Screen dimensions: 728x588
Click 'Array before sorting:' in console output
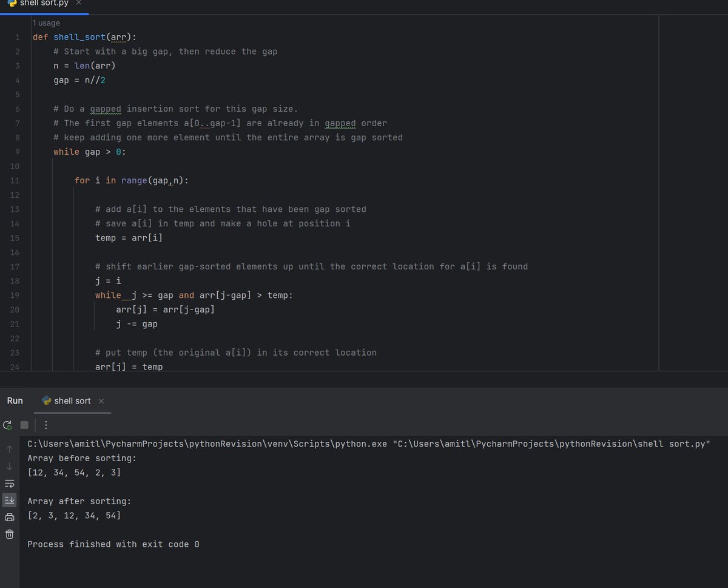click(x=82, y=458)
